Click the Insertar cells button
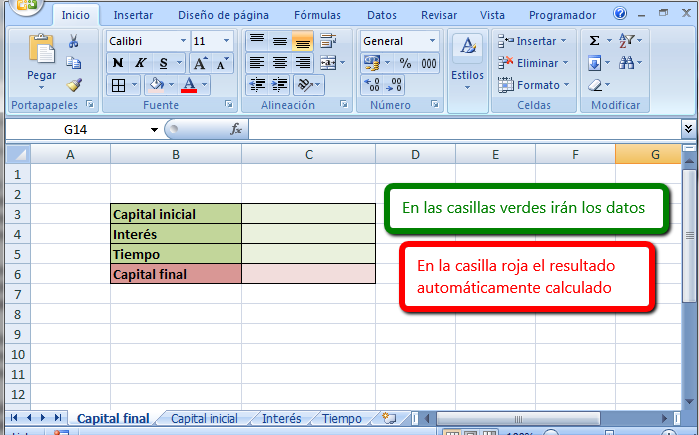Viewport: 699px width, 435px height. click(532, 41)
